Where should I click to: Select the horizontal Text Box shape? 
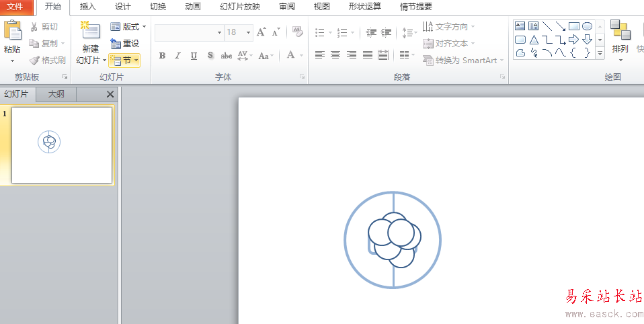tap(520, 26)
